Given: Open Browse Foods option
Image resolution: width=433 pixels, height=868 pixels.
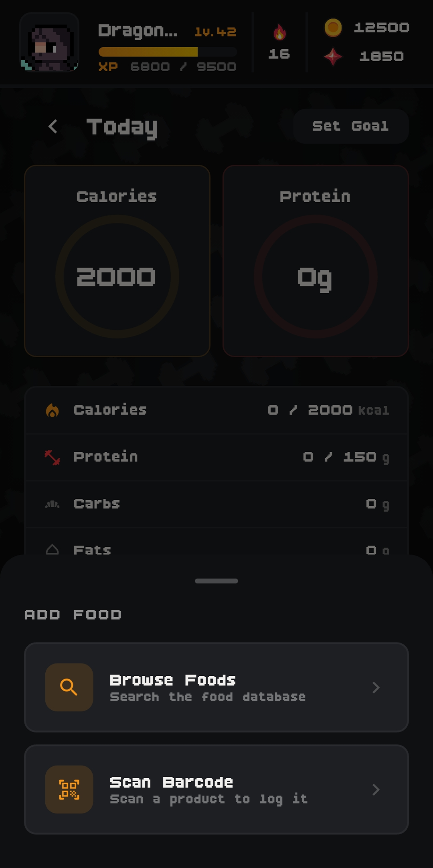Looking at the screenshot, I should click(x=216, y=687).
